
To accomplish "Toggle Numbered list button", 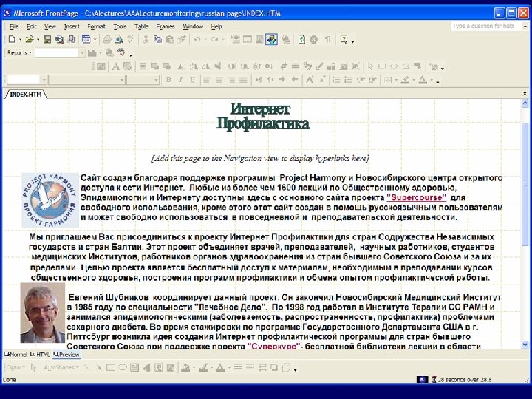I will point(336,80).
